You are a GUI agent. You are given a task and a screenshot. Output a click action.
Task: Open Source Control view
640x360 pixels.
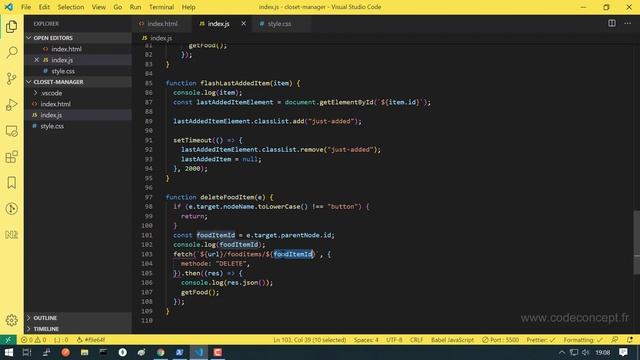pos(11,78)
